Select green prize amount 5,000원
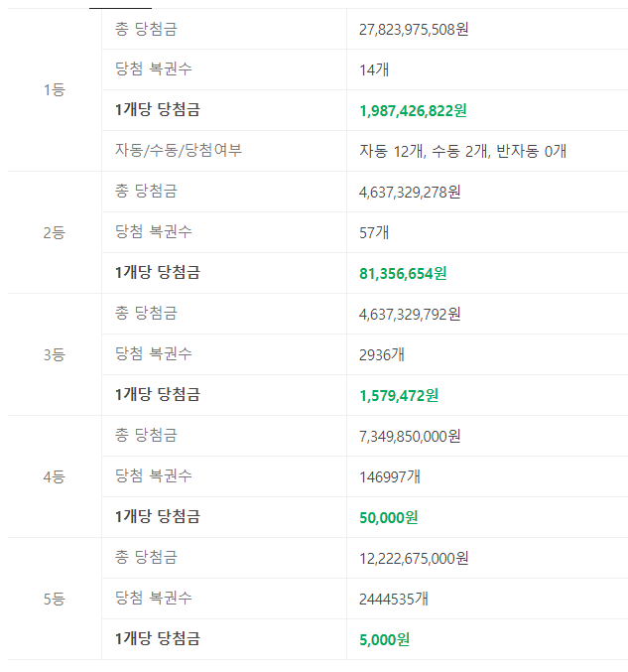628x672 pixels. 384,640
